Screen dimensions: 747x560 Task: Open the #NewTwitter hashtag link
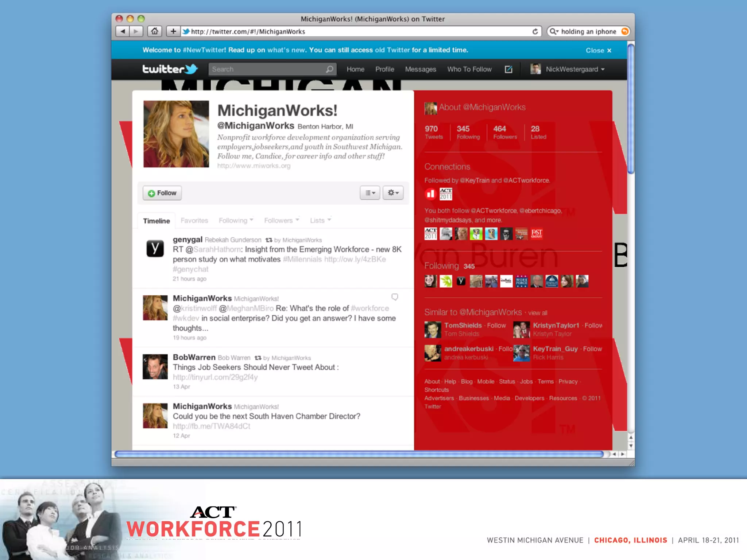204,50
